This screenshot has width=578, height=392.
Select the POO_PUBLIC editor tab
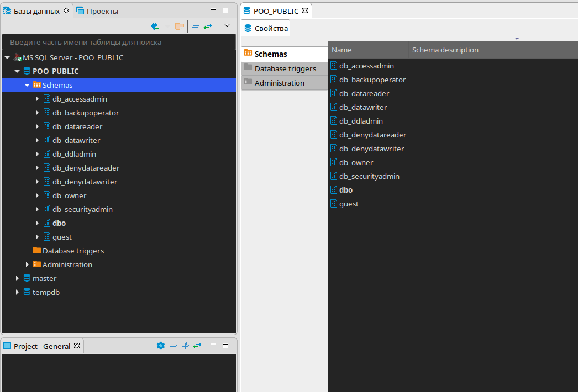(276, 11)
